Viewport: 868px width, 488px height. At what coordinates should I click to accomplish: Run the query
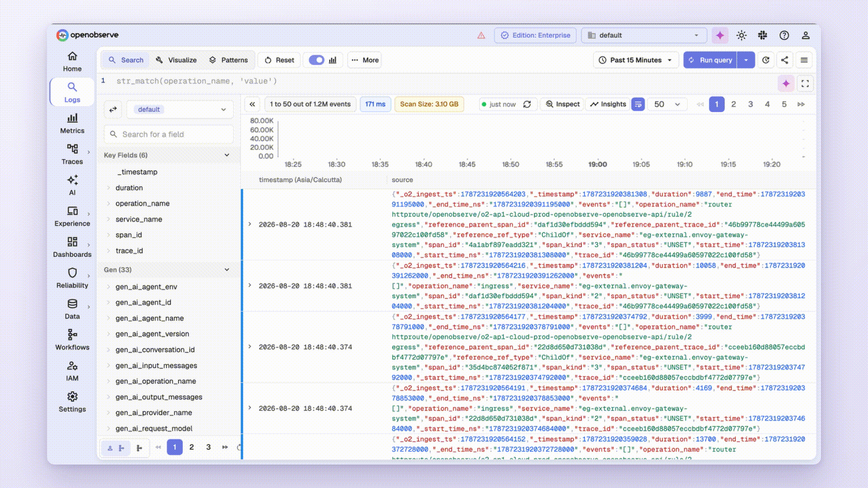[710, 60]
